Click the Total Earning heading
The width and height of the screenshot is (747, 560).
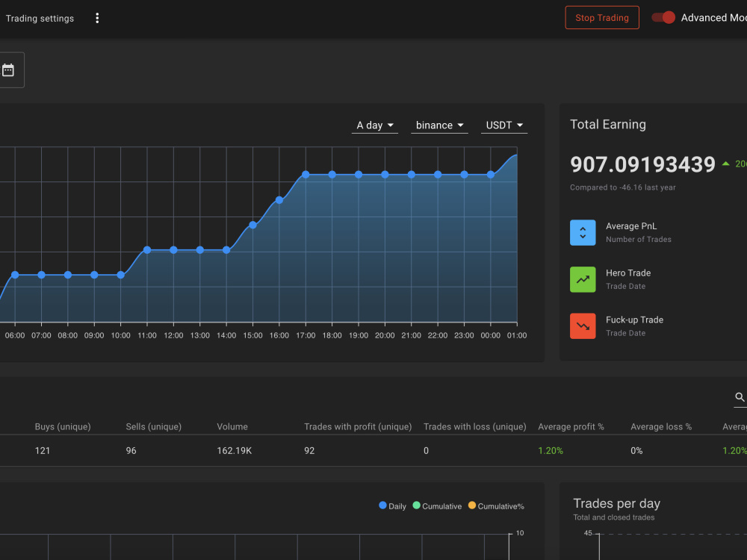[608, 125]
